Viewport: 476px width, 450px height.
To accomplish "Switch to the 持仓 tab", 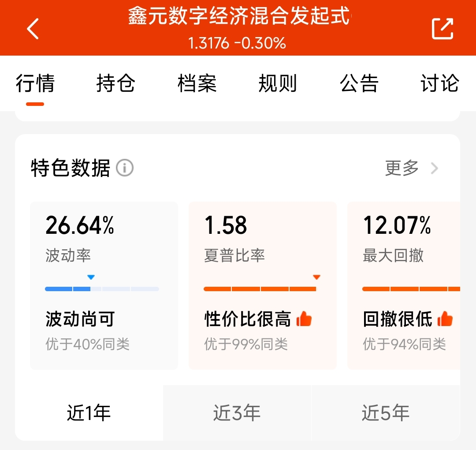I will [x=115, y=83].
